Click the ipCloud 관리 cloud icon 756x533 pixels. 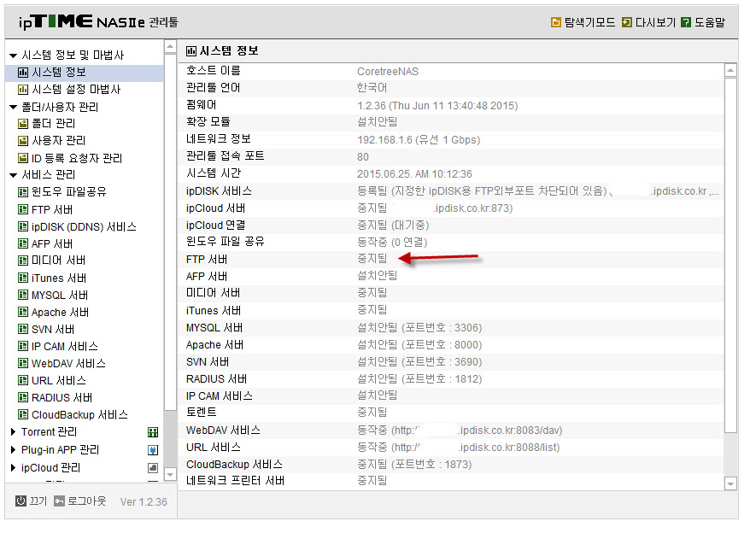[x=153, y=468]
